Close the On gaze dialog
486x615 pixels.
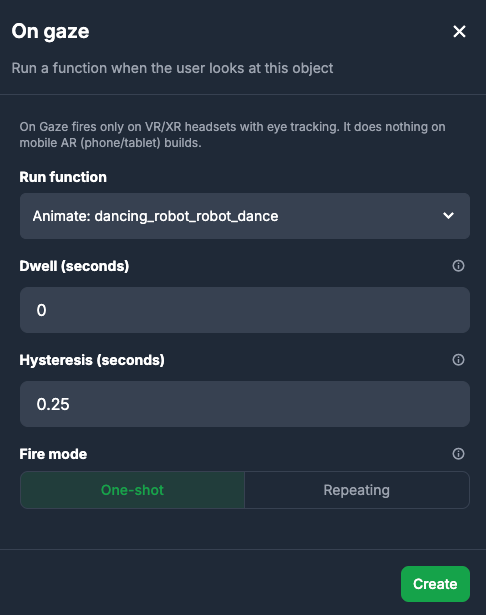coord(459,31)
